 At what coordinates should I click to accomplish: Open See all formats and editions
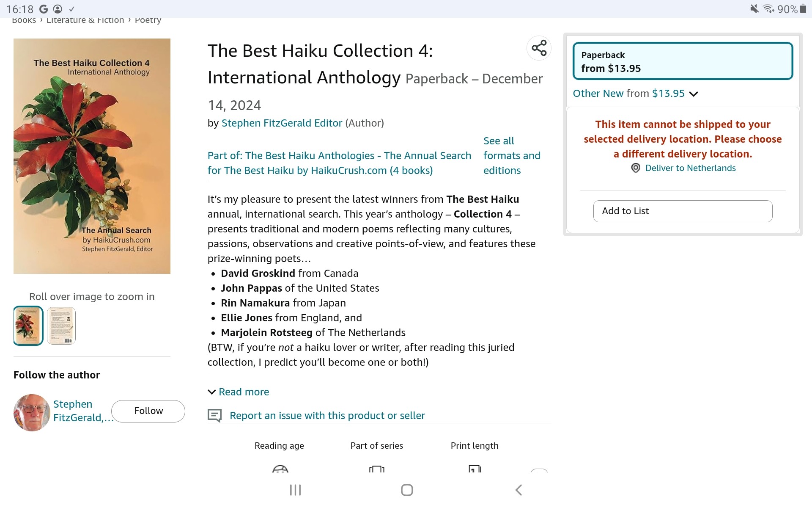[511, 156]
